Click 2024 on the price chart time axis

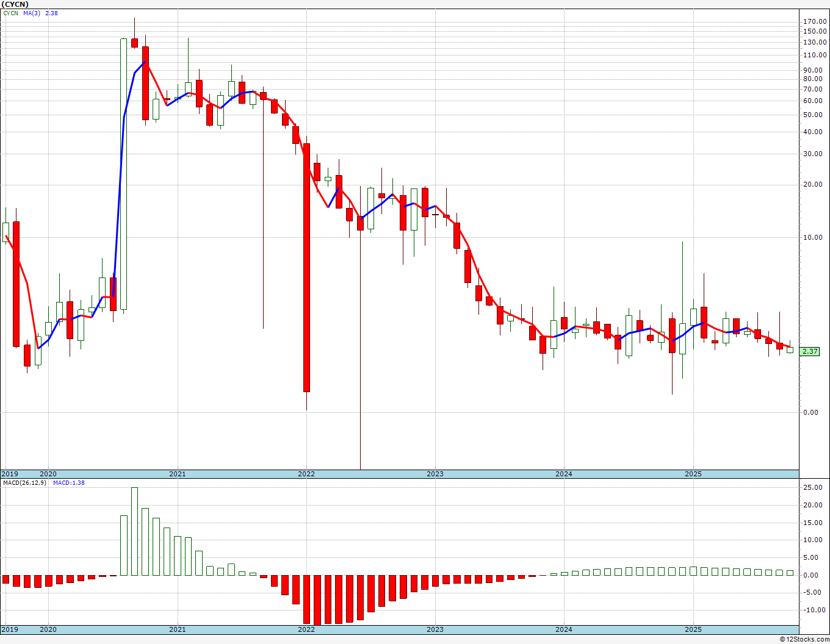pyautogui.click(x=564, y=474)
